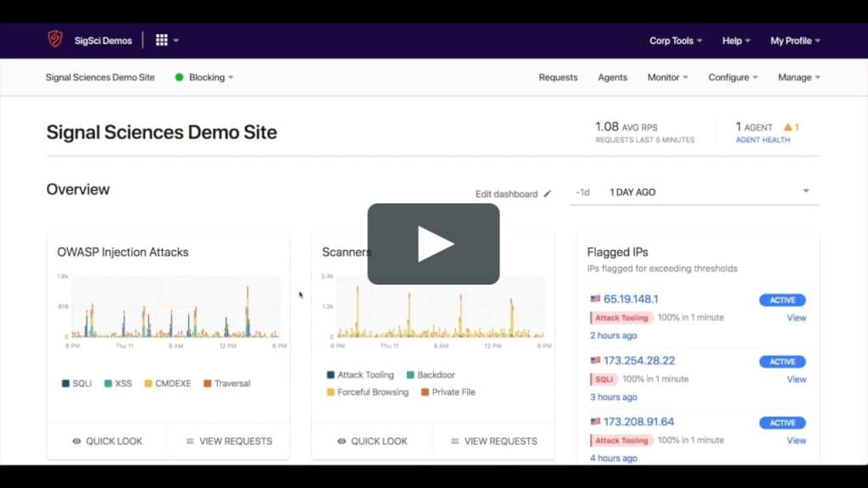Image resolution: width=868 pixels, height=488 pixels.
Task: Open flagged IP 65.19.148.1
Action: (631, 299)
